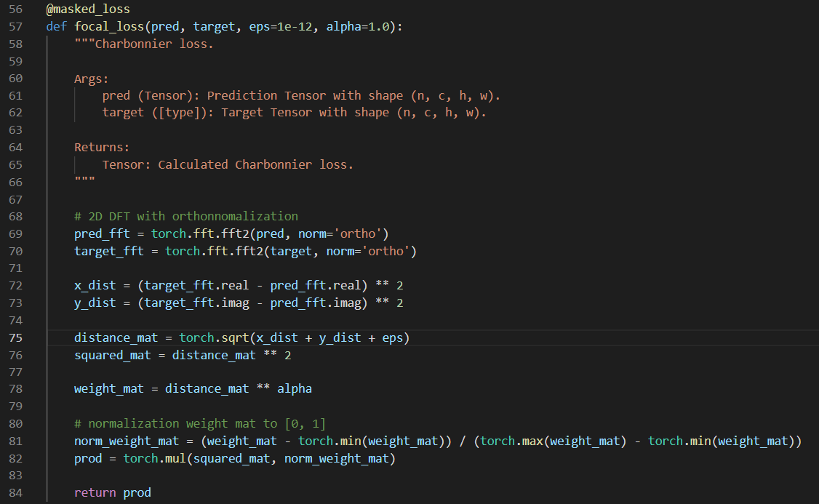Click the 'ortho' string on line 69
Image resolution: width=819 pixels, height=504 pixels.
pos(358,233)
